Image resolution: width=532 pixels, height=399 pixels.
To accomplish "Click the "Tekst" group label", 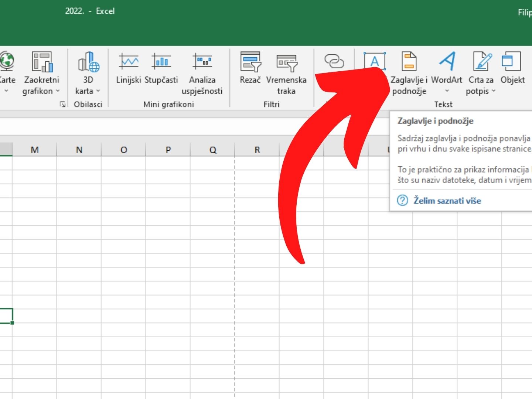I will tap(443, 105).
